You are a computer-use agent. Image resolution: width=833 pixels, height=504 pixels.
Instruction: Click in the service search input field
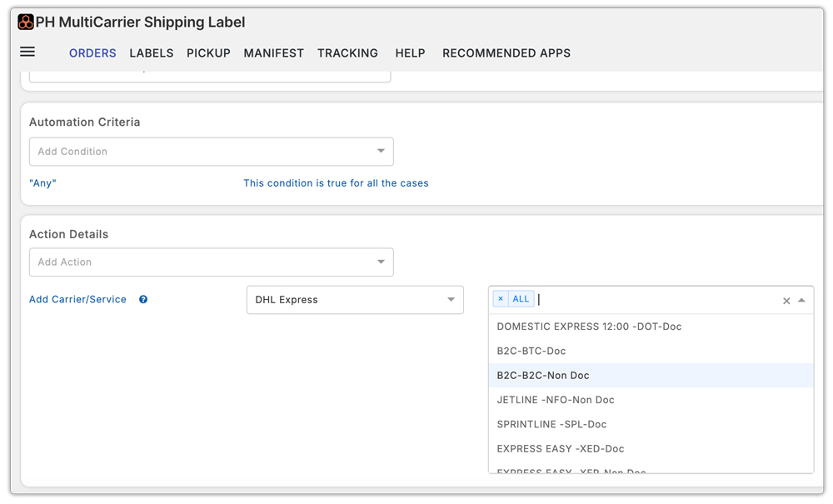pyautogui.click(x=650, y=300)
